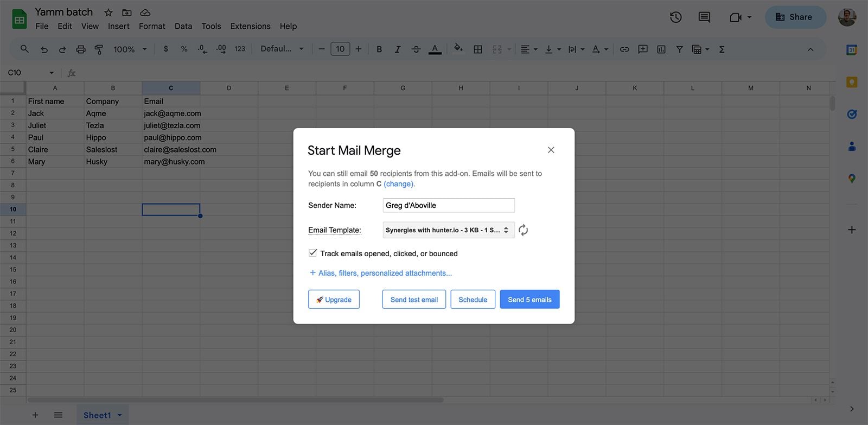868x425 pixels.
Task: Open Google Keep in side panel
Action: 852,82
